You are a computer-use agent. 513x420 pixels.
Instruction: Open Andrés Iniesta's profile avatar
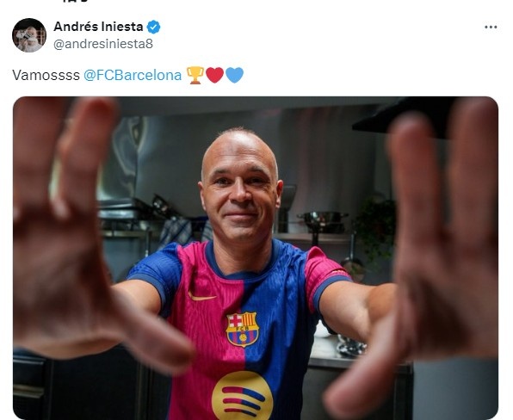(x=29, y=35)
